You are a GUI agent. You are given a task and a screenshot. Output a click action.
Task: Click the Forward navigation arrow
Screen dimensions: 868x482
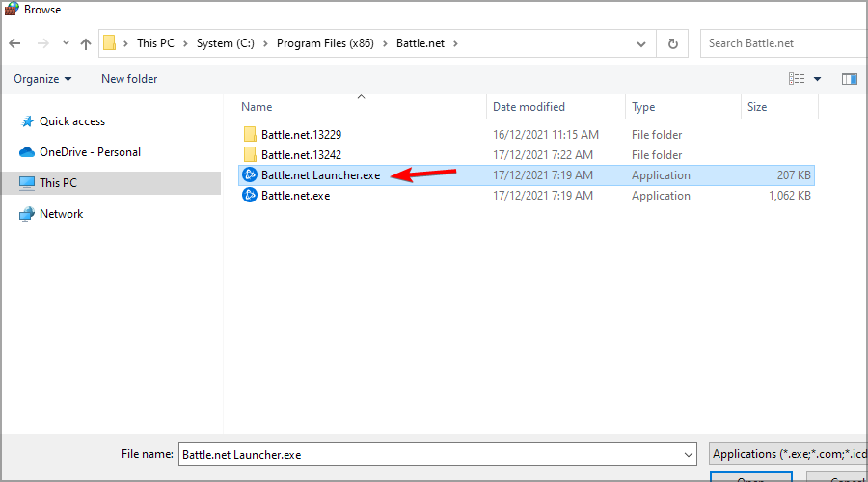point(42,43)
